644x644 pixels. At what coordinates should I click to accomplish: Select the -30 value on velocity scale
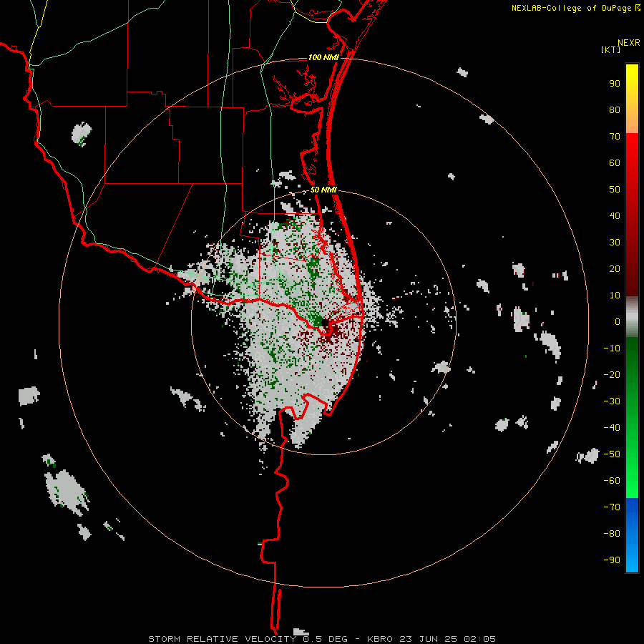point(612,401)
